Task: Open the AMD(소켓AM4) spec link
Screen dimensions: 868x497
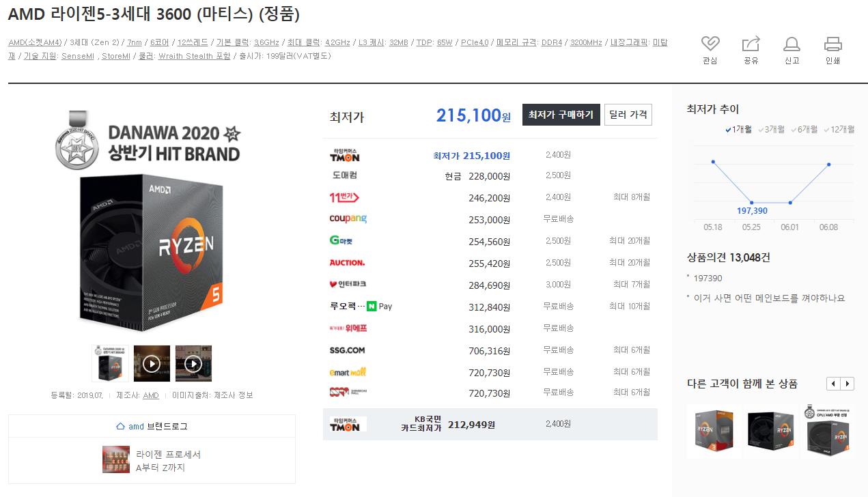Action: 35,42
